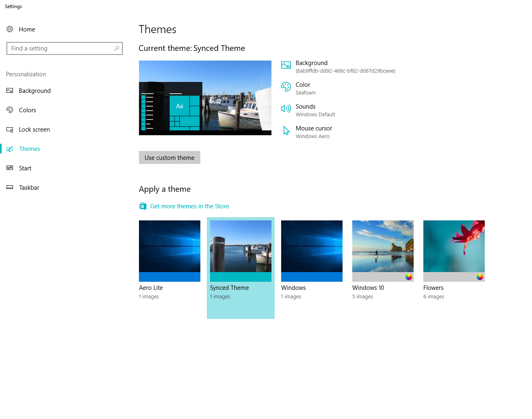Click the Lock screen sidebar icon
Screen dimensions: 532x419
tap(10, 130)
